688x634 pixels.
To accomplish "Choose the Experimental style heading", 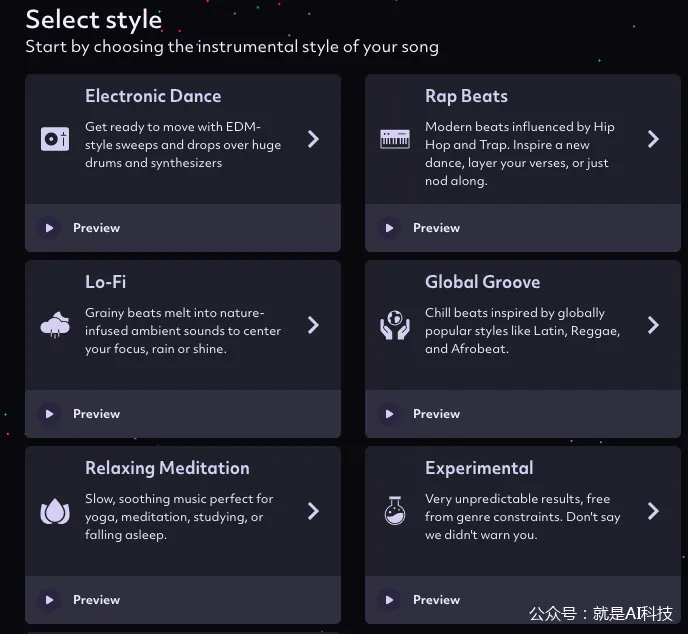I will point(479,469).
